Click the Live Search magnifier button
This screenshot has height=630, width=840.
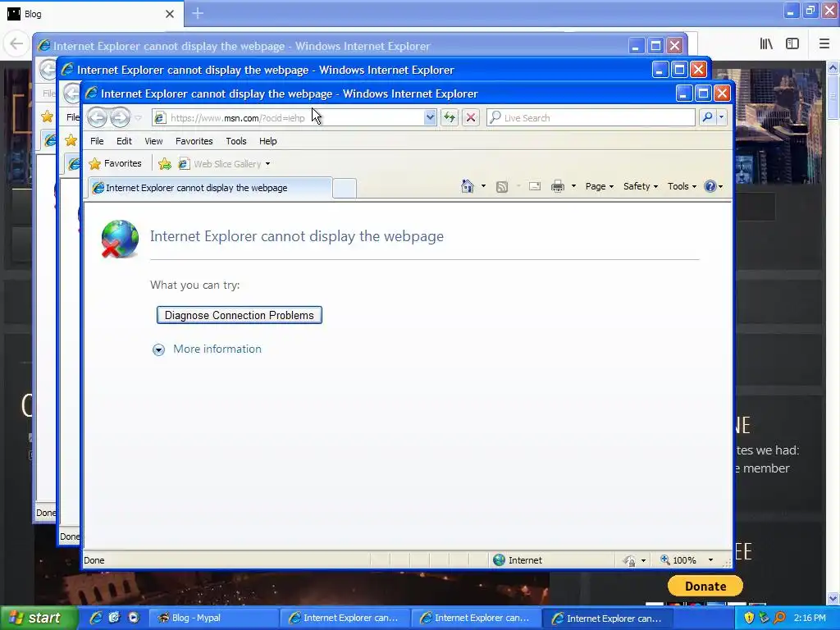(707, 117)
